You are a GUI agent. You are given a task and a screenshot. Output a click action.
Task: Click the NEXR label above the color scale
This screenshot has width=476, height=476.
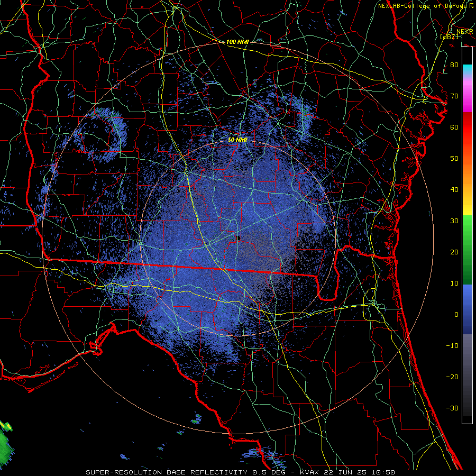pos(465,32)
